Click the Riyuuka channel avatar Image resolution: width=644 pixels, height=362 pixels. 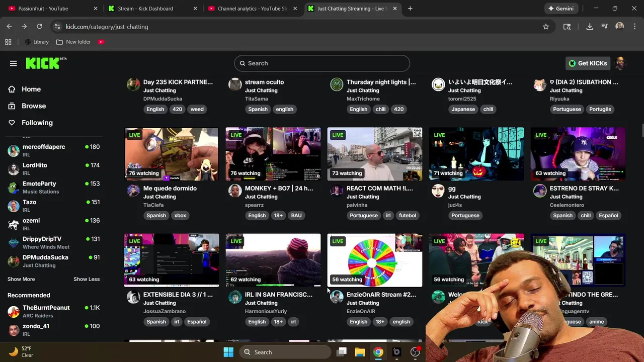(x=540, y=84)
